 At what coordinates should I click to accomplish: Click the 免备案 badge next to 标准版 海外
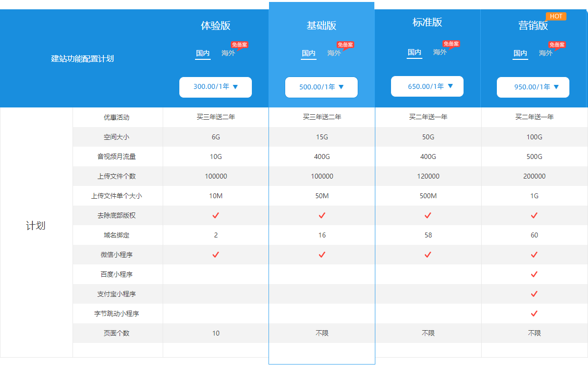tap(450, 43)
